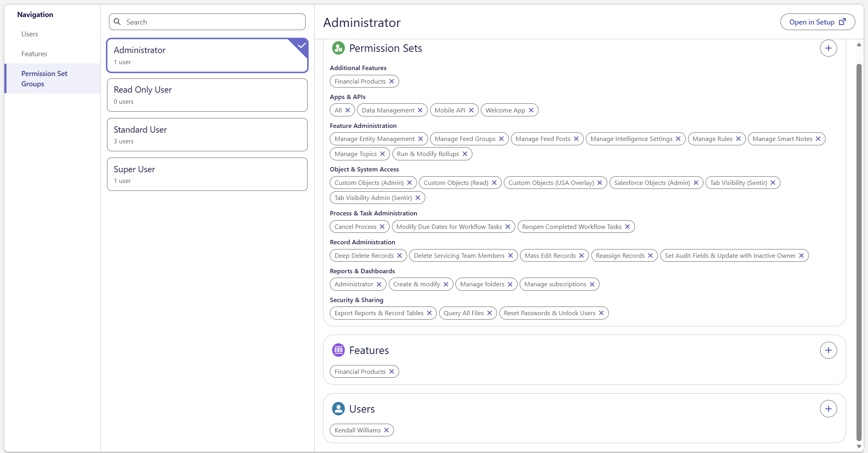Add a new permission set

(x=828, y=48)
